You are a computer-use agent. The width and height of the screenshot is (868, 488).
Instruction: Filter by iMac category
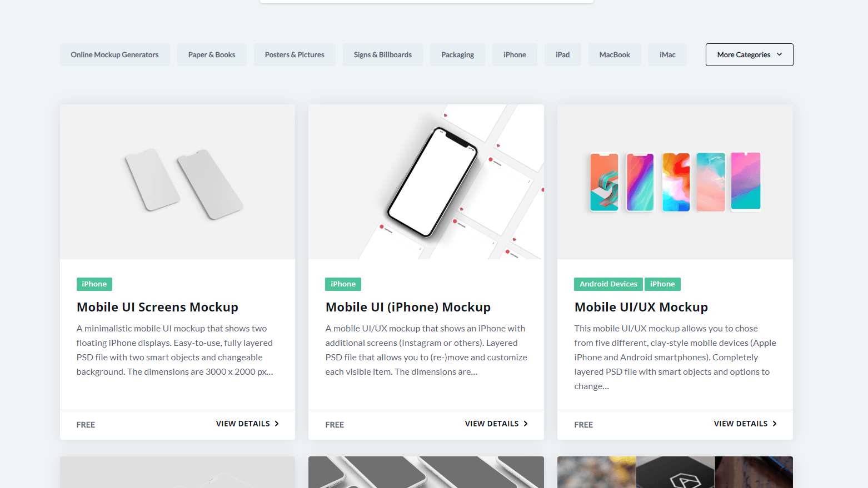667,54
